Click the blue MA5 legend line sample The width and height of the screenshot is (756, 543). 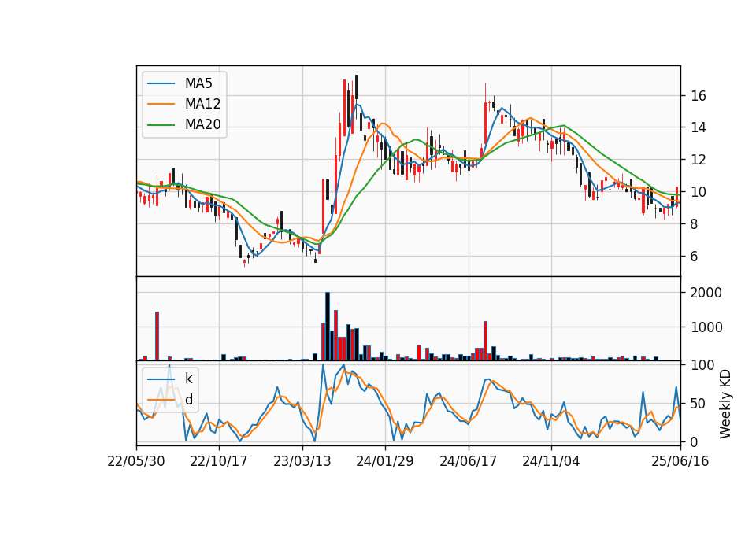pos(161,83)
